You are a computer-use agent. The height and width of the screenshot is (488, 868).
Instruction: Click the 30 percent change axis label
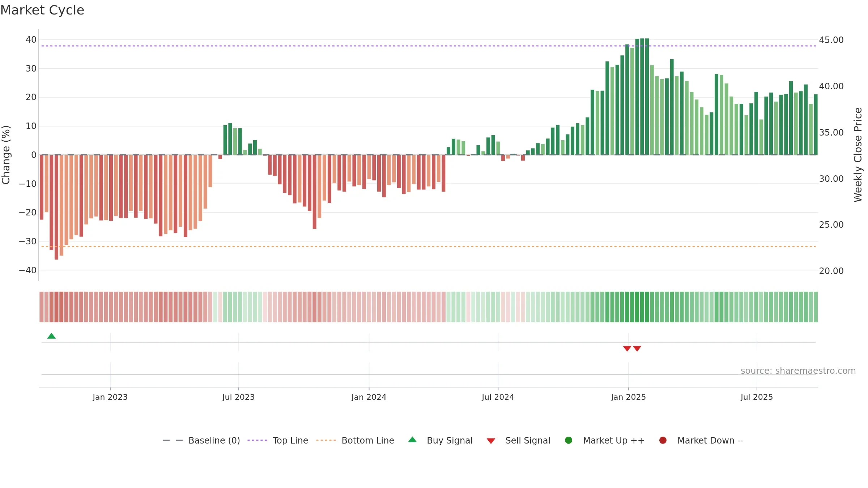click(x=31, y=69)
